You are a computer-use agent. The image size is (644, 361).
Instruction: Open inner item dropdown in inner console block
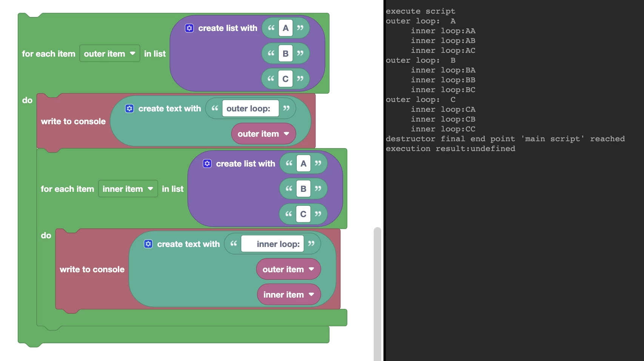[289, 295]
